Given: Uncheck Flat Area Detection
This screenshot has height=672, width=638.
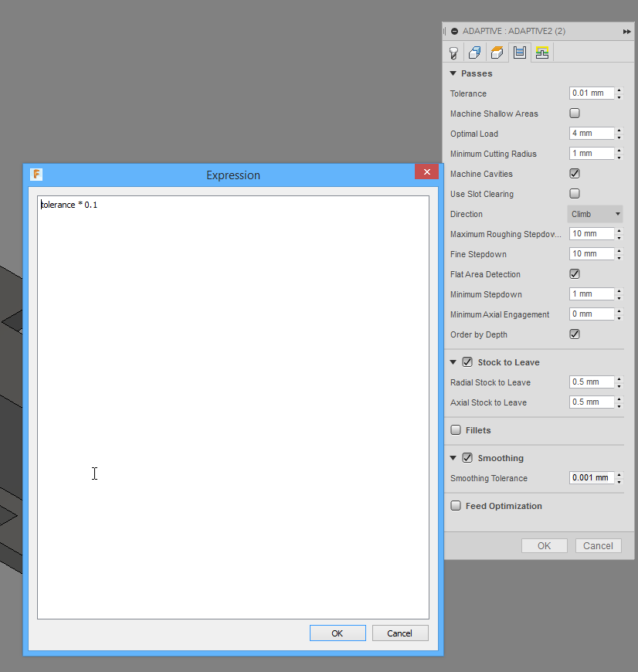Looking at the screenshot, I should point(575,273).
